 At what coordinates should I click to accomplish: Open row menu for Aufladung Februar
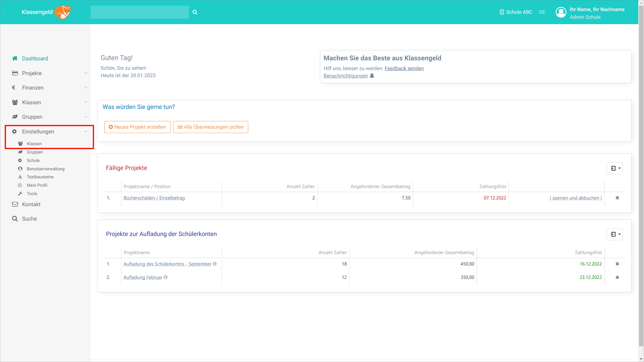[x=617, y=277]
